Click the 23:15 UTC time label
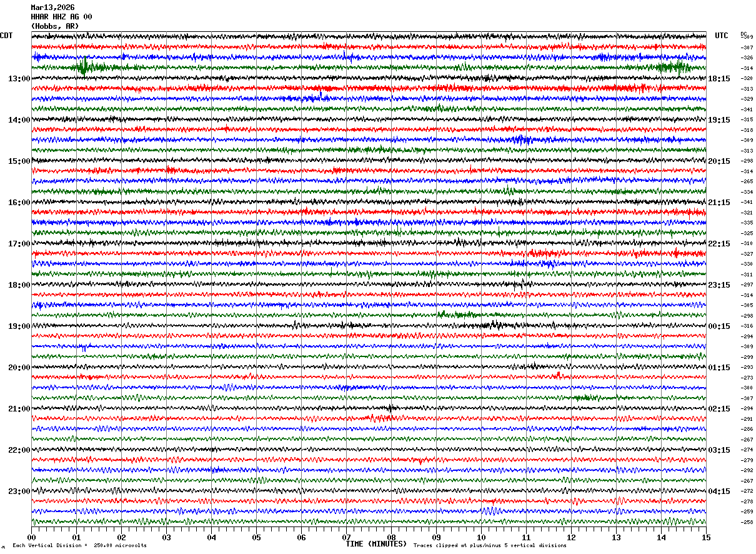756x554 pixels. (x=720, y=285)
